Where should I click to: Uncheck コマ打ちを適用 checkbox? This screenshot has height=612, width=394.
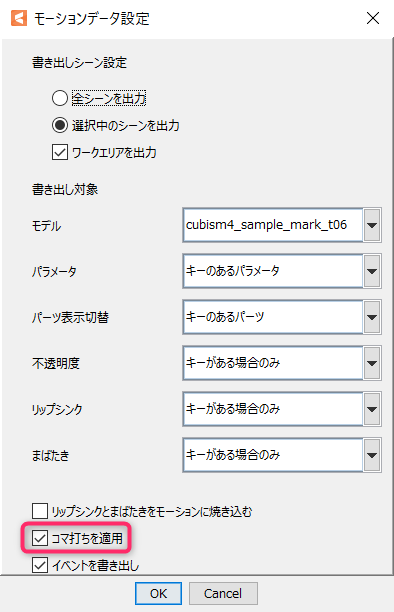40,538
